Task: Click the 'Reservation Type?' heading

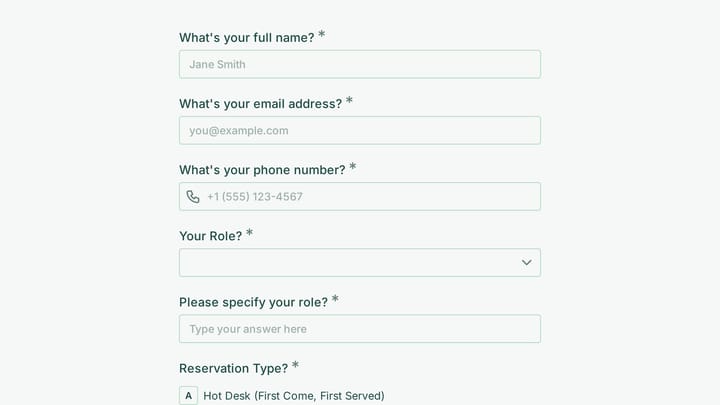Action: pos(233,368)
